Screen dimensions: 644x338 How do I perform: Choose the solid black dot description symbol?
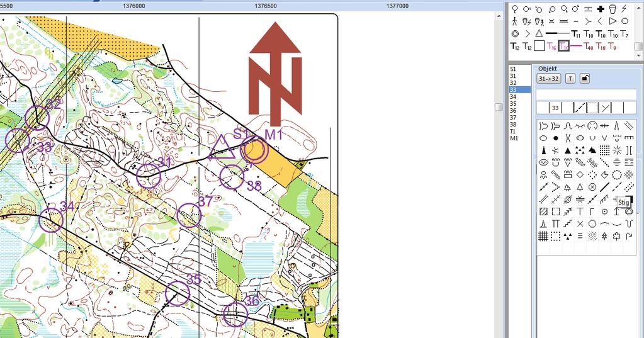point(555,138)
